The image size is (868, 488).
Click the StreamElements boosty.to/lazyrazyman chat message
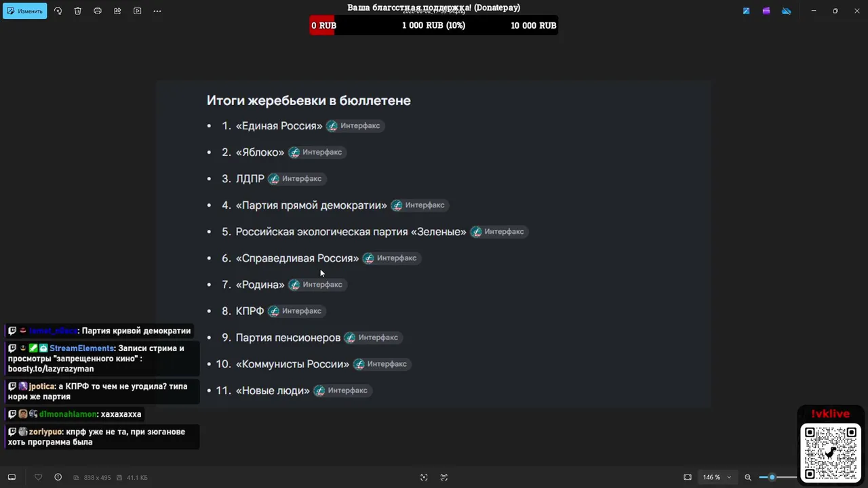coord(103,359)
